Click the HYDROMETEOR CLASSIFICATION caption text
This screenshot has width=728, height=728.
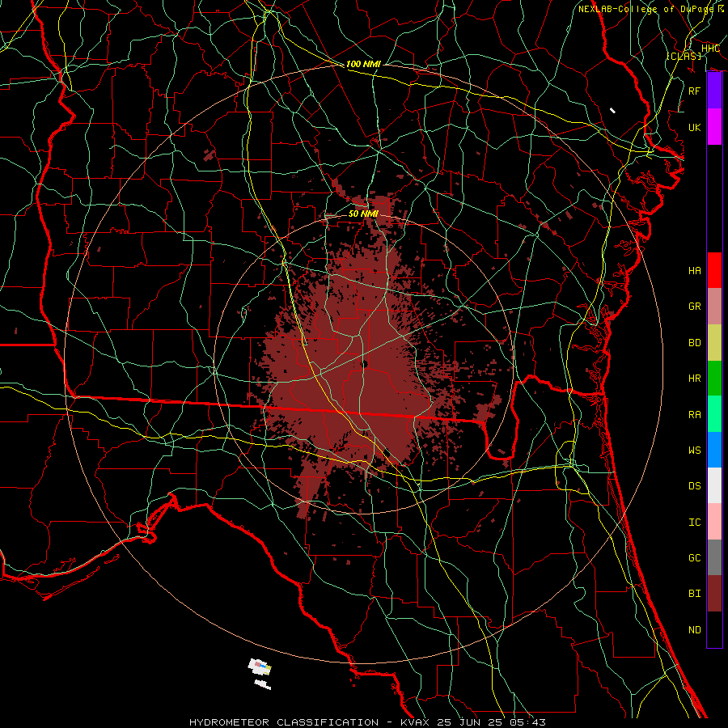pyautogui.click(x=284, y=722)
